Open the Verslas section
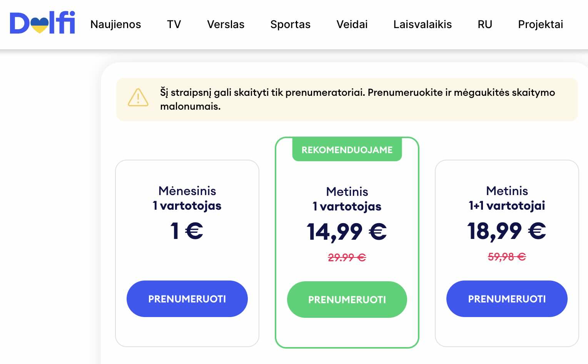The height and width of the screenshot is (364, 588). [226, 25]
